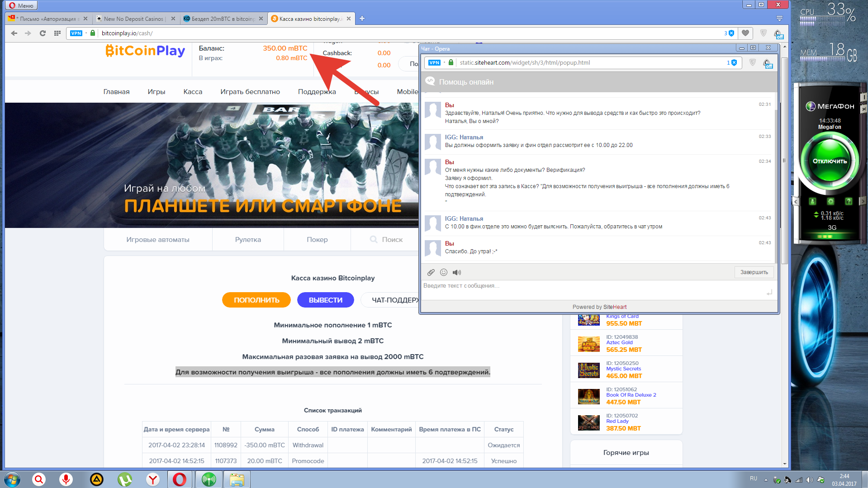Open the Касса navigation menu item
Screen dimensions: 868x488
[193, 92]
